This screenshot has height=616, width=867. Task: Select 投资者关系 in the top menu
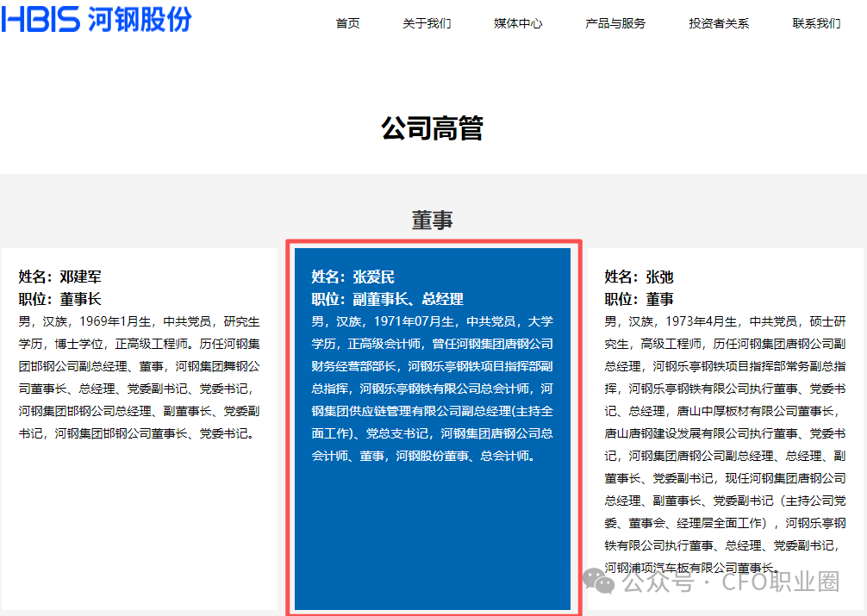(719, 23)
